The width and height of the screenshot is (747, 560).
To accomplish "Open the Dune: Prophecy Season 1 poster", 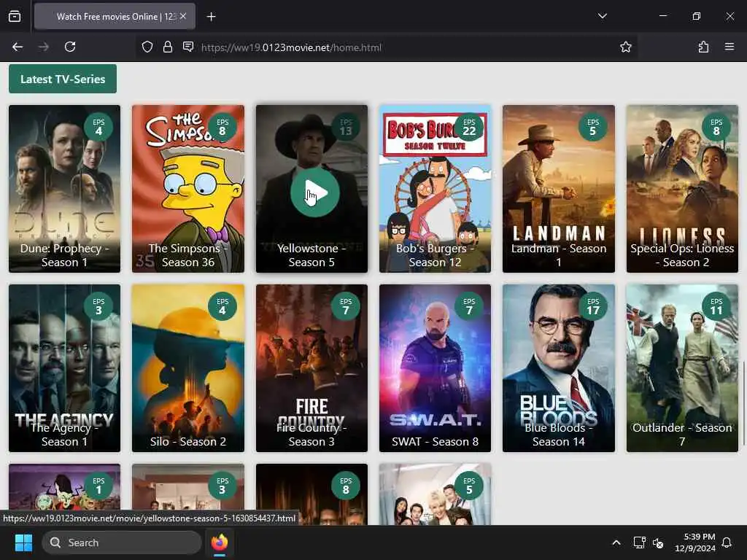I will pos(64,189).
